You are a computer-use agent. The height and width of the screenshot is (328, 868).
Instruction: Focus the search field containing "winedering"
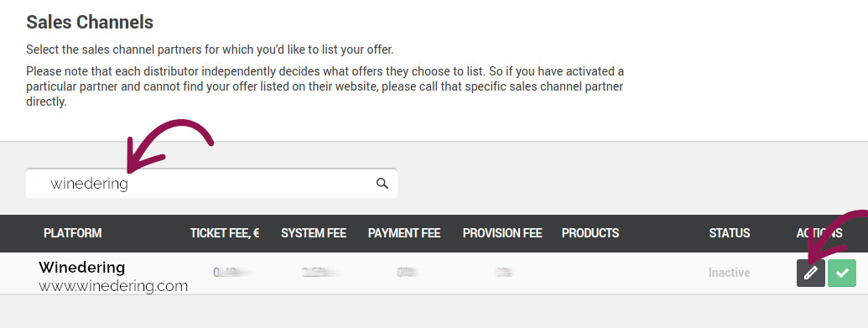point(211,184)
